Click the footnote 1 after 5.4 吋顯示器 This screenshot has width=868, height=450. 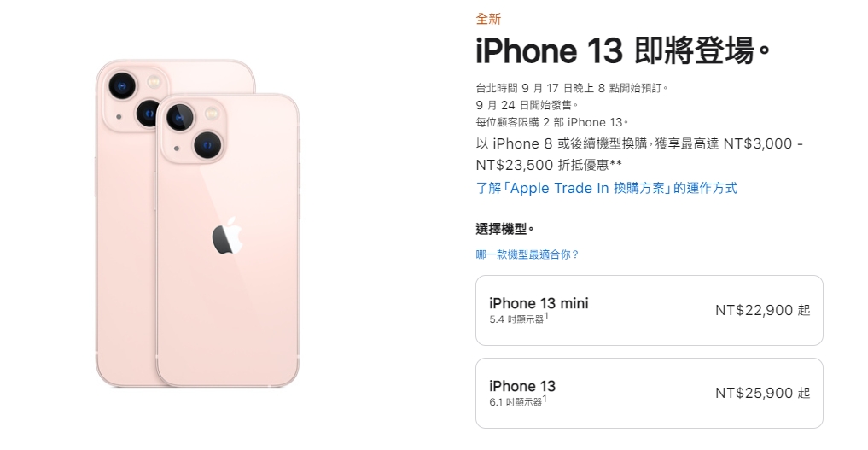546,316
